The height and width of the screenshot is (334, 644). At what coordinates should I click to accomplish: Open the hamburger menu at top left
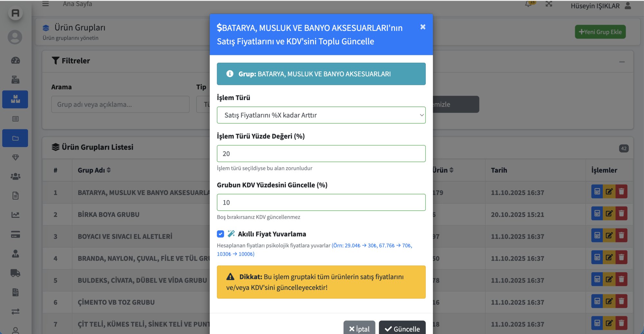pyautogui.click(x=45, y=4)
